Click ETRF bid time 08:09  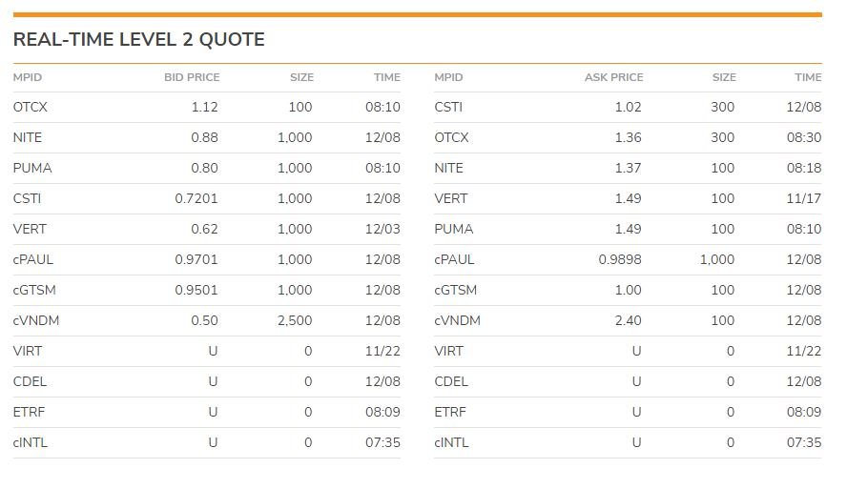[x=382, y=412]
